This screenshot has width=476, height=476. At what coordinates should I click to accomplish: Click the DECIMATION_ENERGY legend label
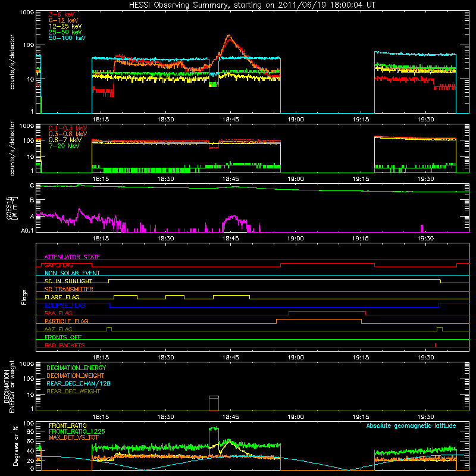76,368
